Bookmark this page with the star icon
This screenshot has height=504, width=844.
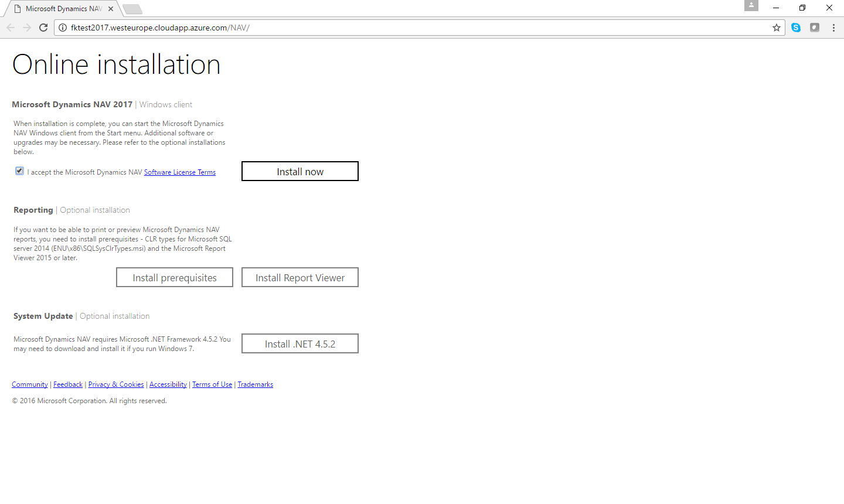pyautogui.click(x=777, y=28)
